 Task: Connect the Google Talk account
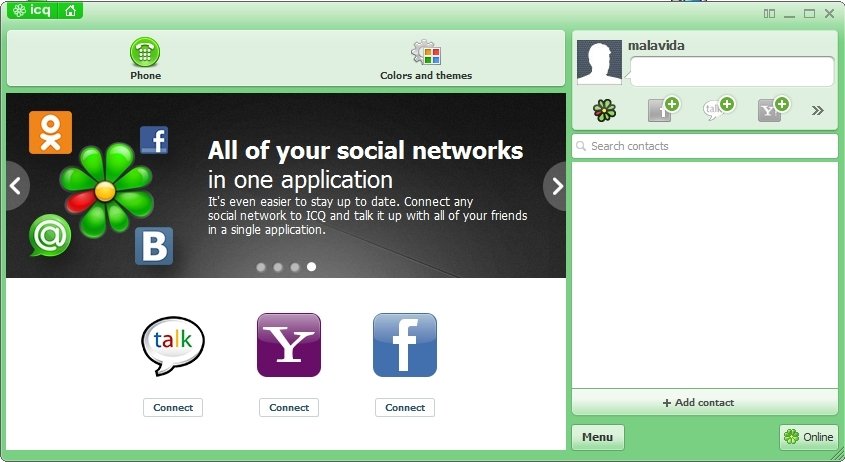pyautogui.click(x=173, y=408)
